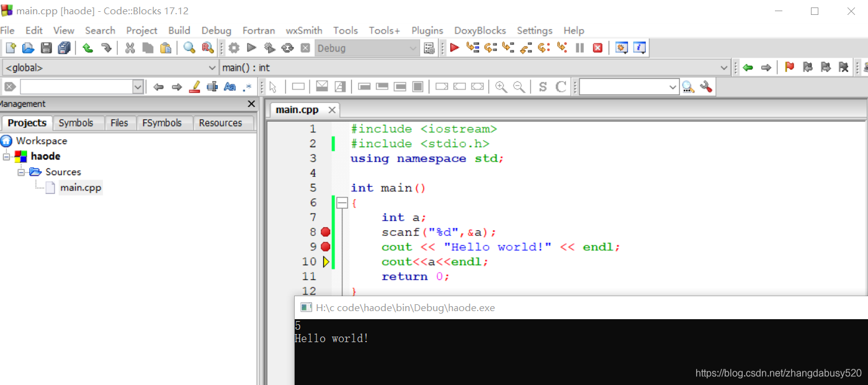This screenshot has width=868, height=385.
Task: Open the Build menu
Action: (x=179, y=30)
